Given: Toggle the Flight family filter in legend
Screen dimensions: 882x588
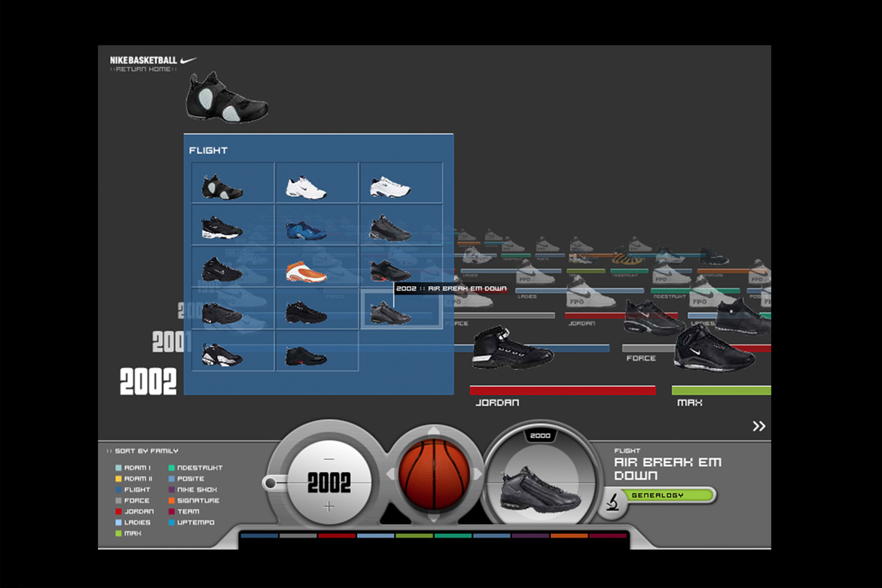Looking at the screenshot, I should coord(133,489).
